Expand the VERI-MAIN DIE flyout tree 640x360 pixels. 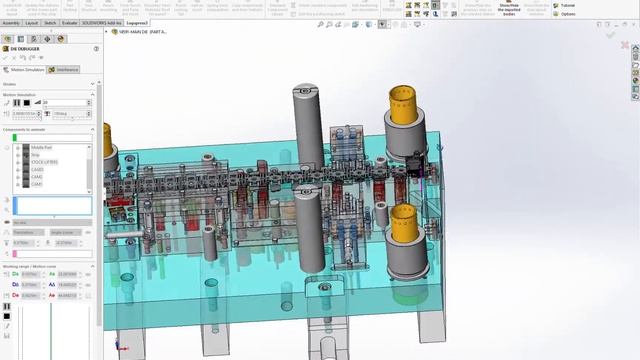pyautogui.click(x=106, y=31)
